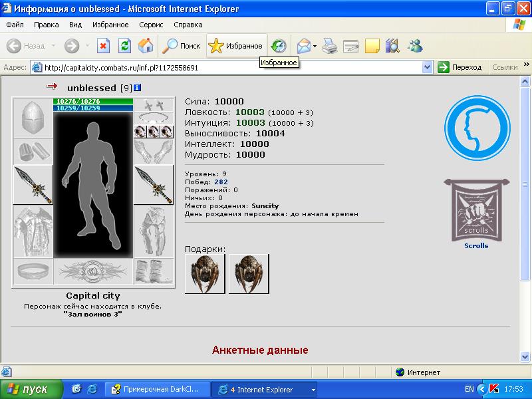Viewport: 532px width, 399px height.
Task: Open the Сервис menu
Action: (x=151, y=25)
